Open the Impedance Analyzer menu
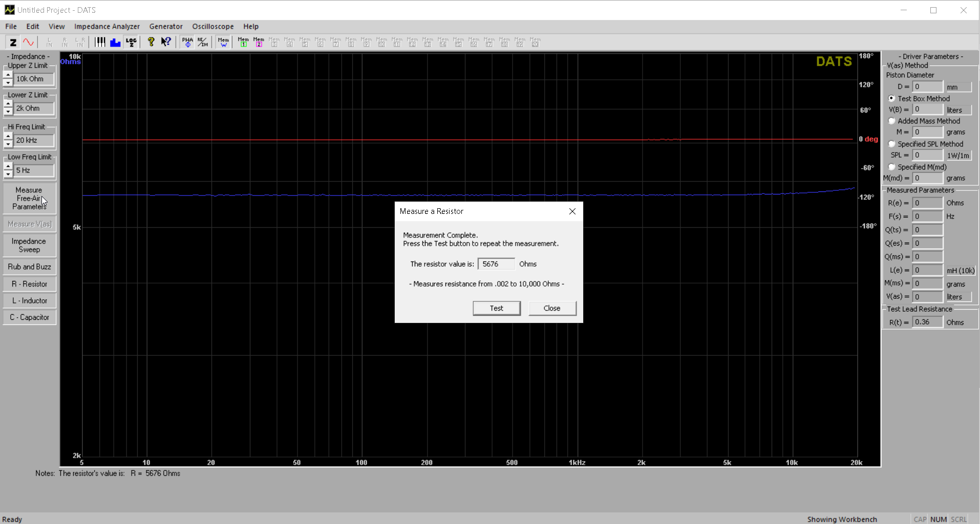Viewport: 980px width, 524px height. click(x=106, y=27)
